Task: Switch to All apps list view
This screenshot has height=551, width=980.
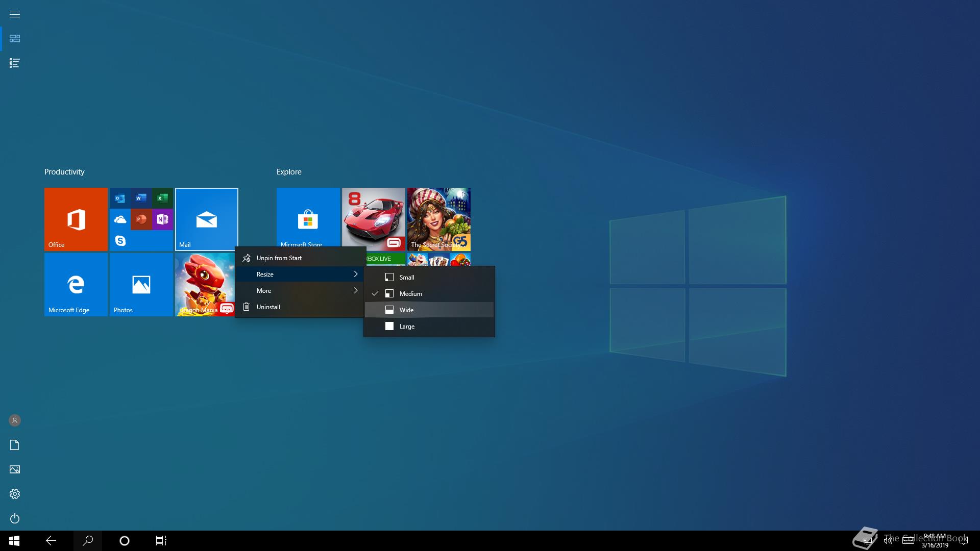Action: [15, 63]
